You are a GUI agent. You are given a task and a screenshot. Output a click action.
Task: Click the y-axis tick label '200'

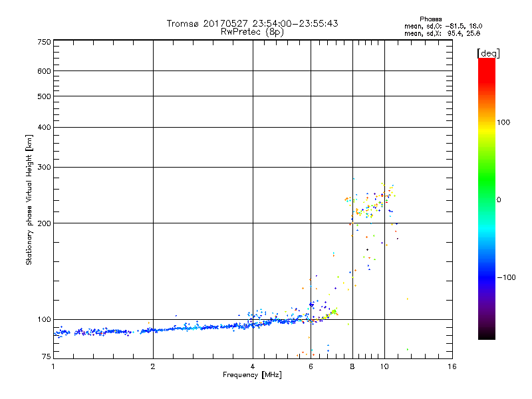coord(45,223)
